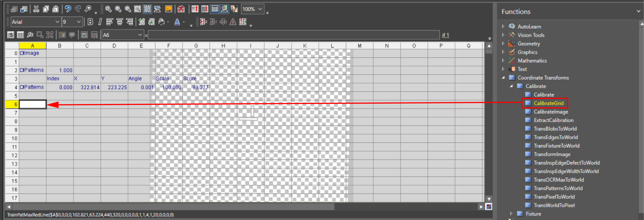This screenshot has width=644, height=220.
Task: Expand the Vision Tools function category
Action: pyautogui.click(x=503, y=35)
